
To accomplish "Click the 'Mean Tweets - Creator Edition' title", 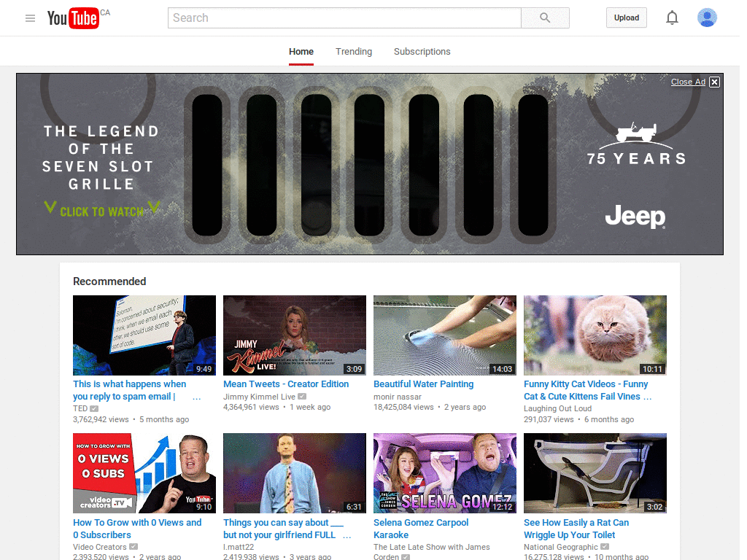I will pos(286,384).
